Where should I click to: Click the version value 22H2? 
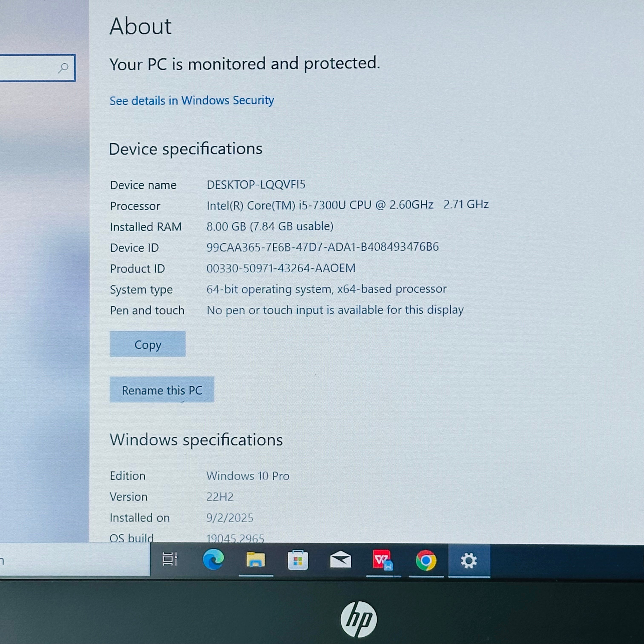(x=220, y=497)
